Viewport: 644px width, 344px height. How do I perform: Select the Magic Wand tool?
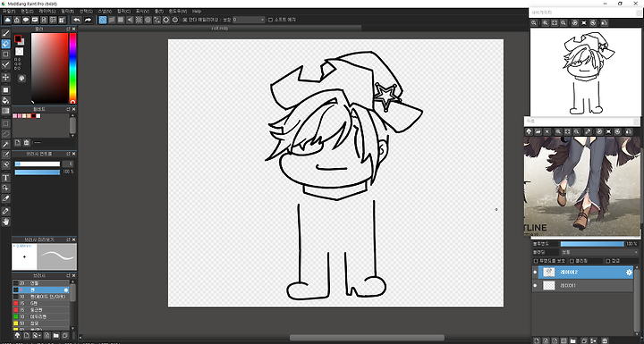point(5,144)
